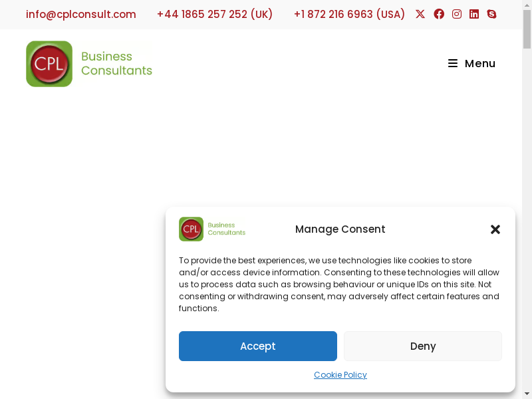Image resolution: width=532 pixels, height=399 pixels.
Task: Click the UK phone number link
Action: coord(215,15)
